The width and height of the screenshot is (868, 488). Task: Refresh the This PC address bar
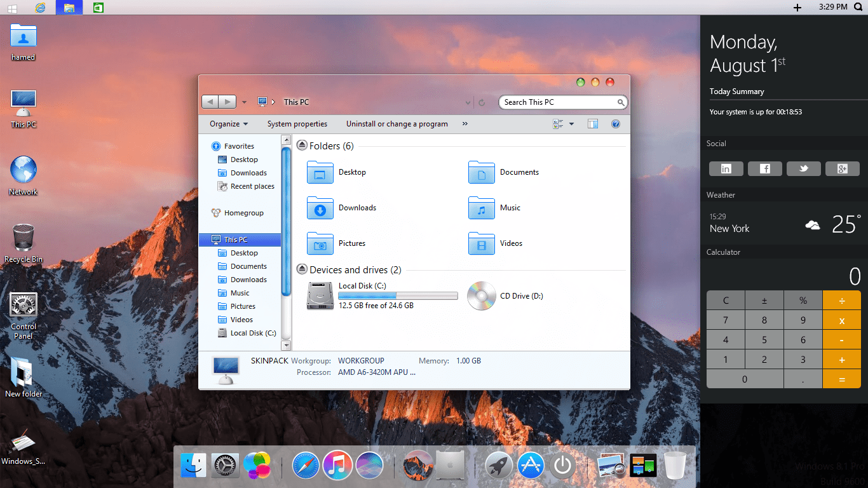[x=482, y=102]
